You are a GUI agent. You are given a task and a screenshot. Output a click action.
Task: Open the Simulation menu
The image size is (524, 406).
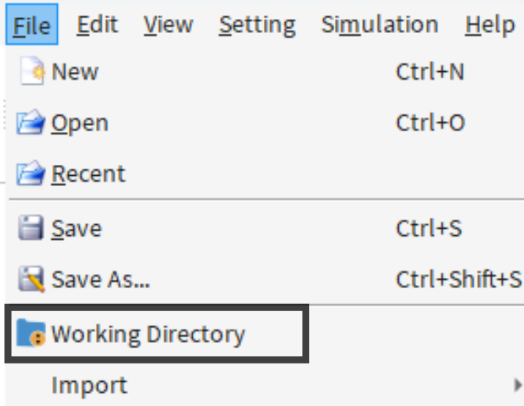379,24
